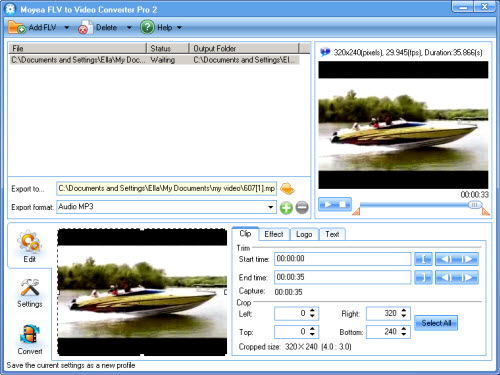Click the Play button under preview
500x375 pixels.
pyautogui.click(x=327, y=204)
